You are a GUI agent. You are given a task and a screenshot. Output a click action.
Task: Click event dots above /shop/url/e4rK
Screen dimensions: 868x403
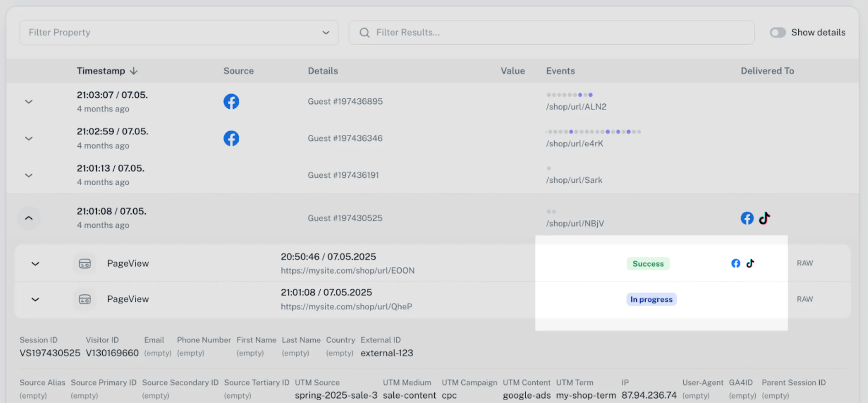click(x=593, y=132)
